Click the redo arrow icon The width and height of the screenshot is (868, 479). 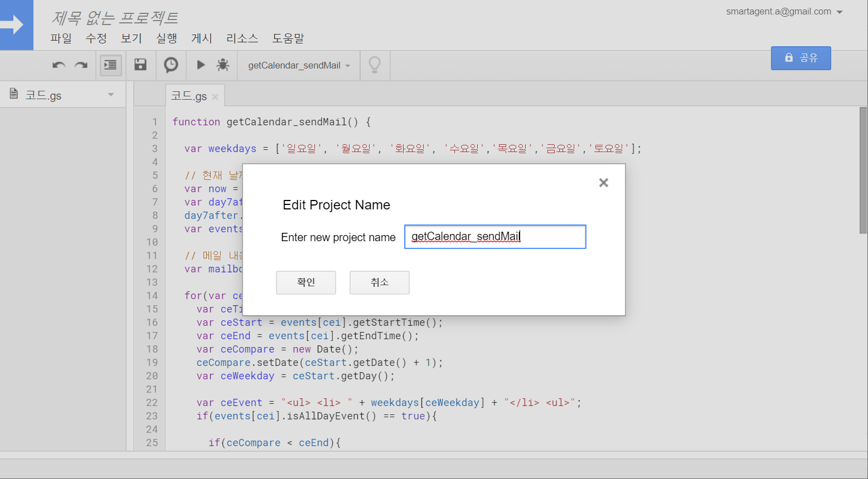(x=81, y=65)
